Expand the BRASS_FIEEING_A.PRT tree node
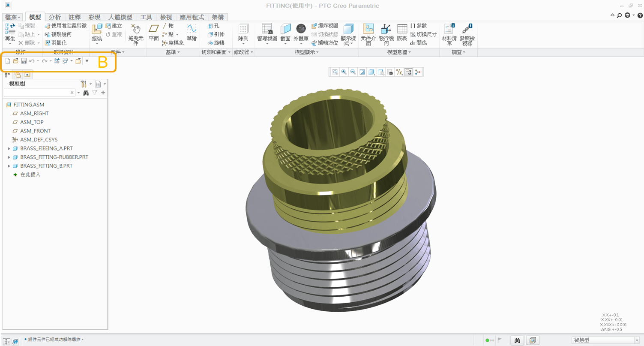Viewport: 644px width, 346px height. (x=9, y=148)
